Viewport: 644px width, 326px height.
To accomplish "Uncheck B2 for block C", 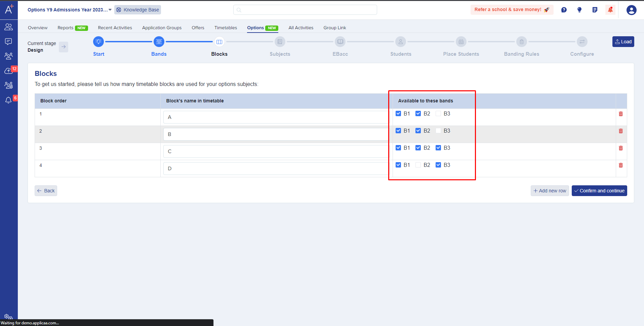I will [418, 148].
